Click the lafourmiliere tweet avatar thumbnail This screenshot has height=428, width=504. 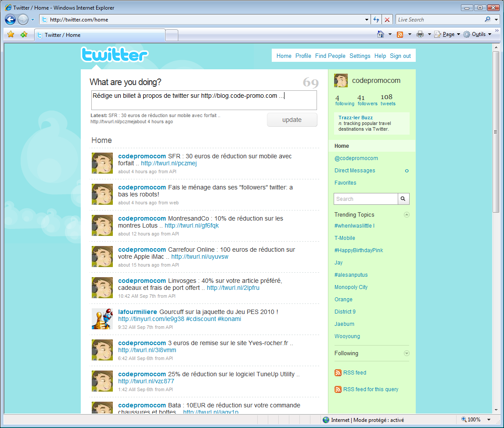[x=102, y=319]
